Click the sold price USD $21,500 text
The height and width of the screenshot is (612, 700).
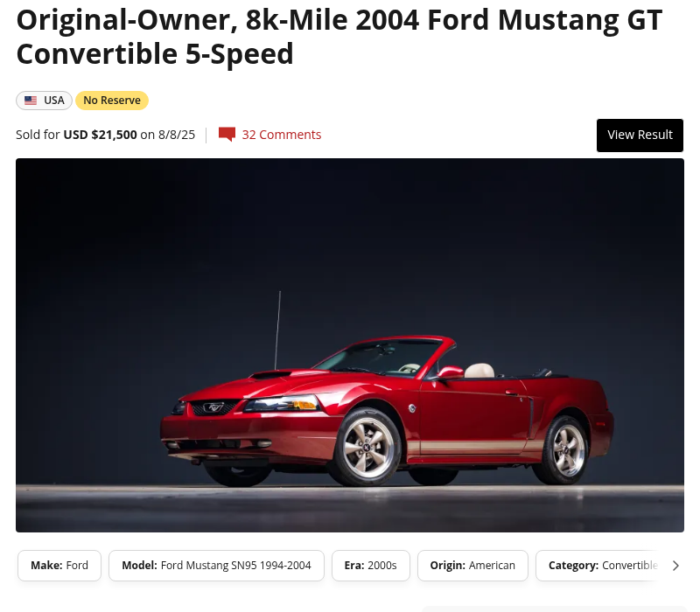(x=100, y=135)
